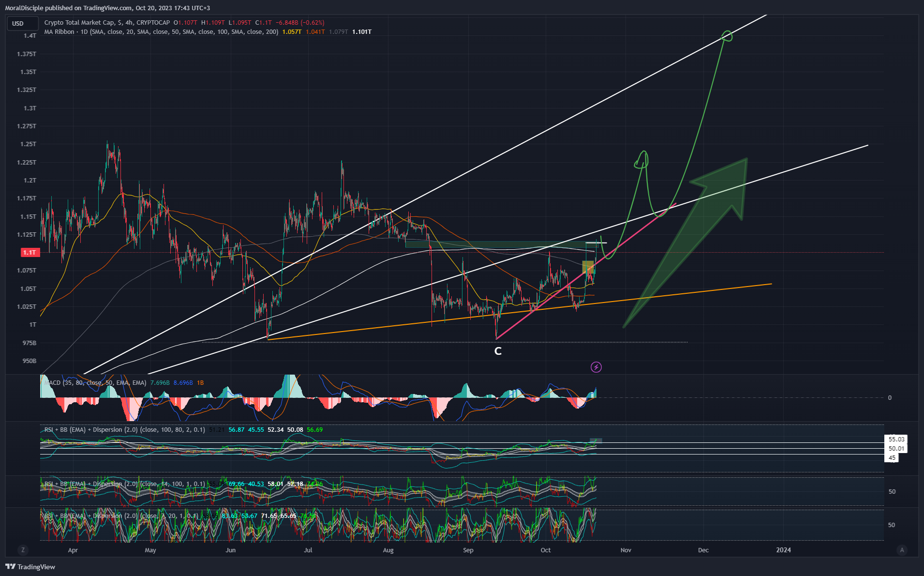
Task: Click the 0 level label on MACD axis
Action: [x=890, y=398]
